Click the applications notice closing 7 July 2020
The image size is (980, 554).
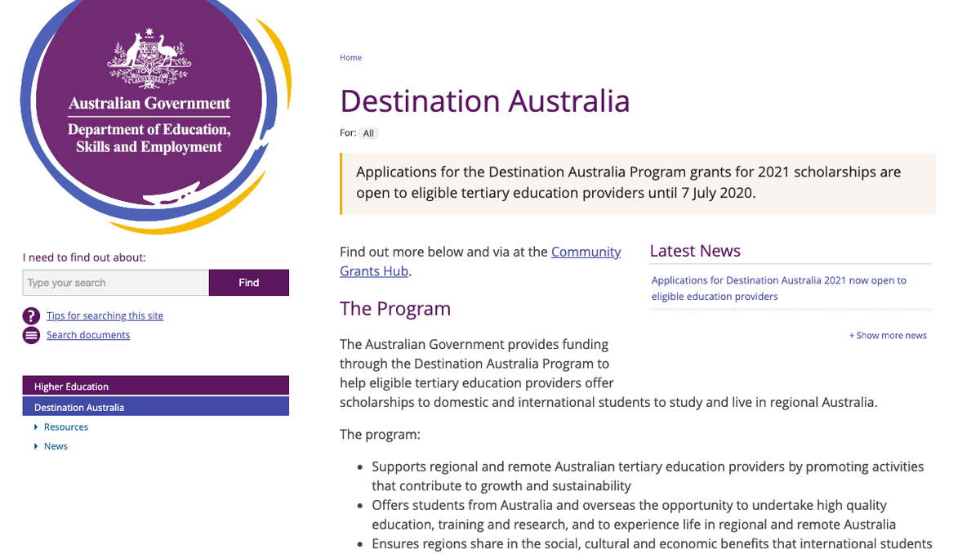click(637, 183)
